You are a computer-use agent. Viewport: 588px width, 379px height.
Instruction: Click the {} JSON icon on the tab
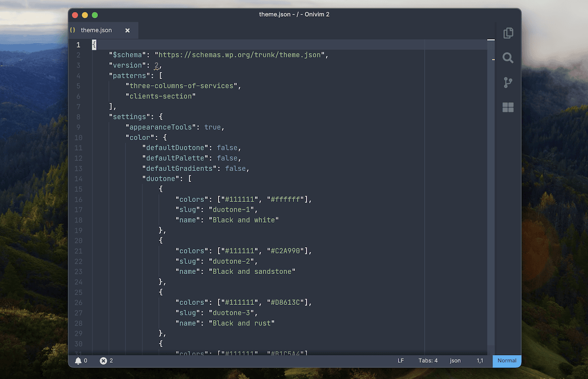(73, 30)
